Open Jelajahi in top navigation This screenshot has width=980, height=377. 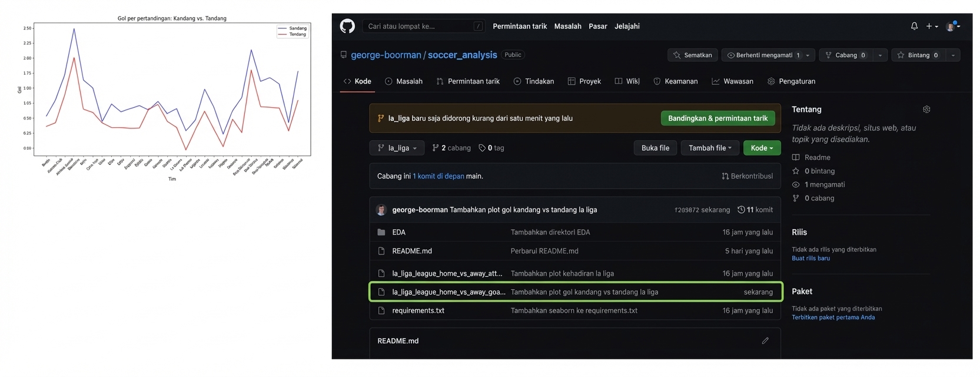coord(627,26)
